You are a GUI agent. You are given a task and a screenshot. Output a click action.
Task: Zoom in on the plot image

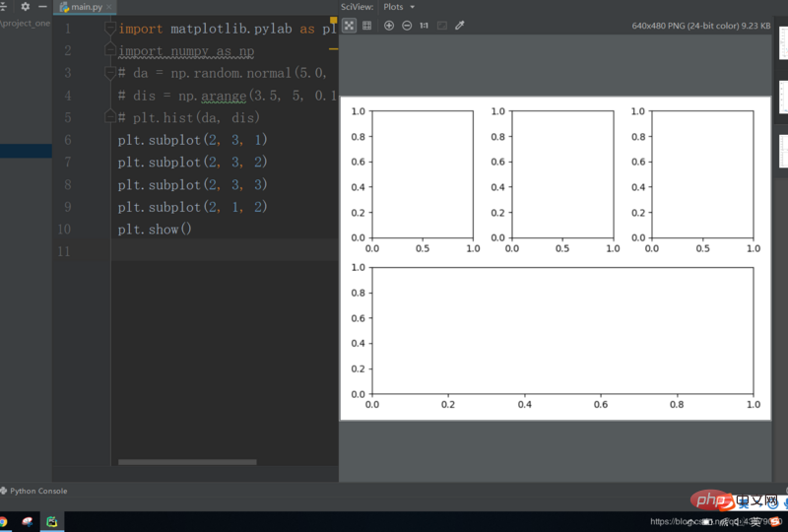[389, 26]
